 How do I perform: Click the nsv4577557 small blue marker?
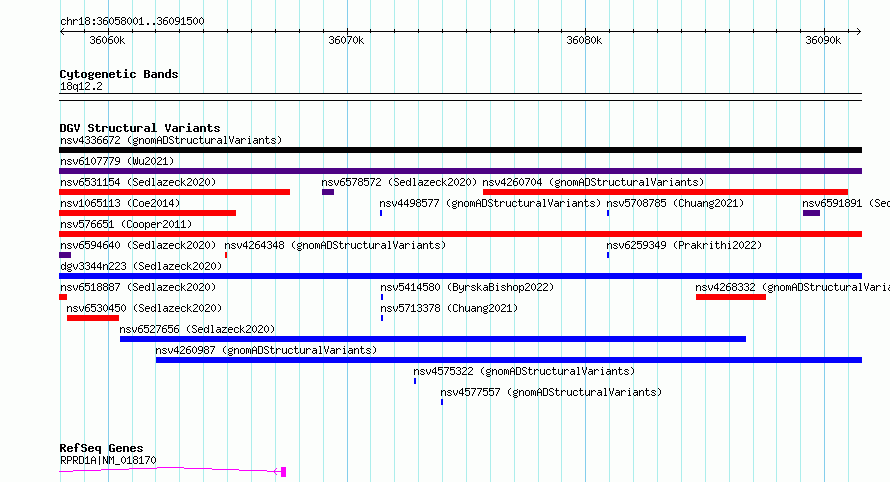pos(442,402)
